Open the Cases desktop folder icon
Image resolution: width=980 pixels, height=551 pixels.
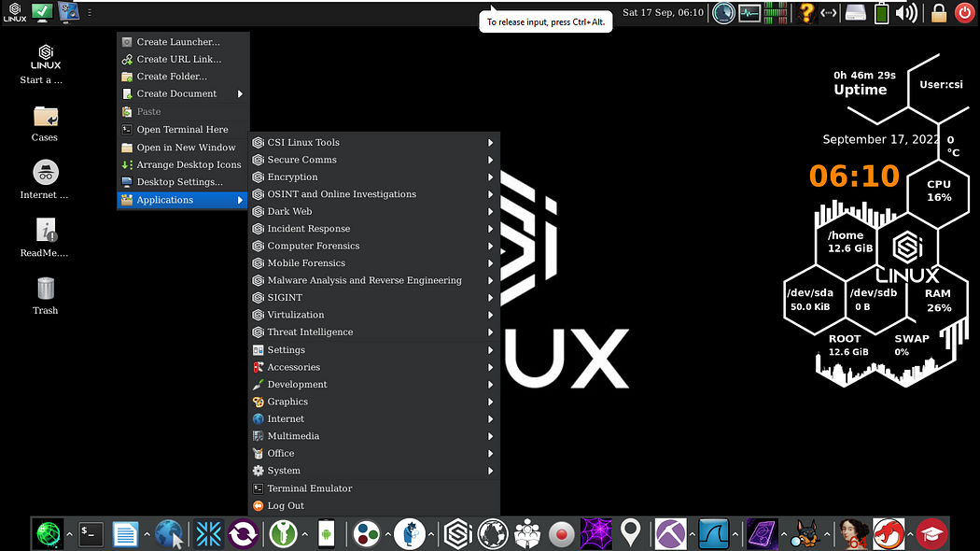pyautogui.click(x=45, y=124)
